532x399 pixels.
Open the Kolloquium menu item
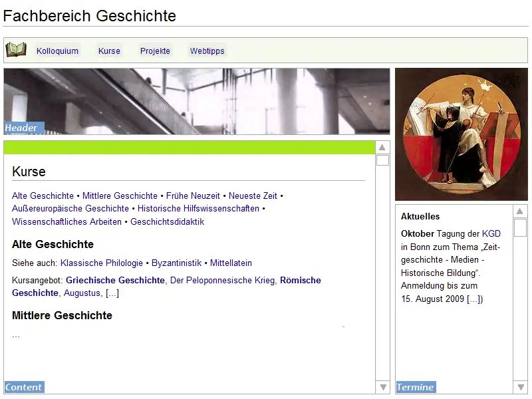point(57,51)
